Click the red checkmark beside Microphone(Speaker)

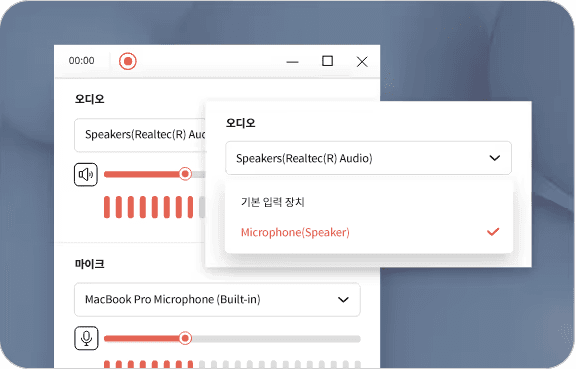click(x=493, y=232)
